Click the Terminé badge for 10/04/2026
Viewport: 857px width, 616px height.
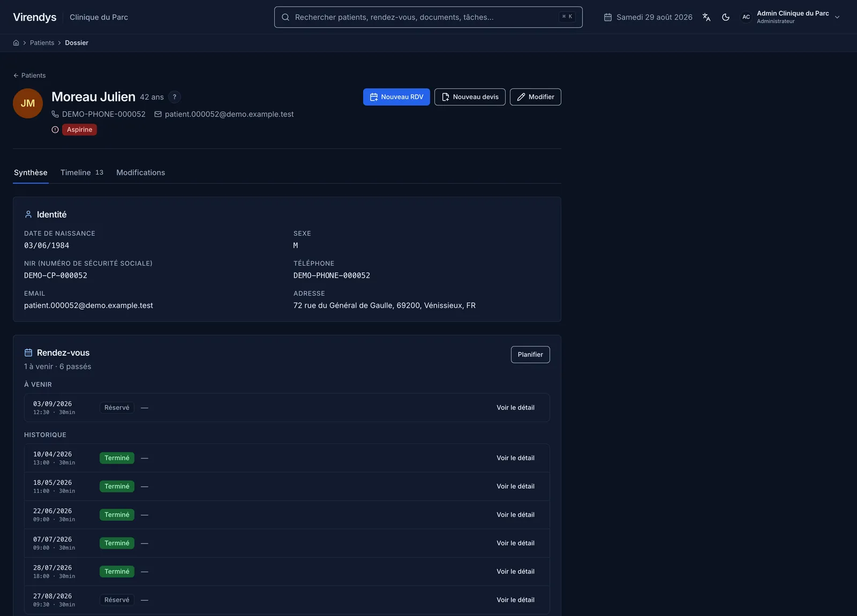tap(117, 458)
